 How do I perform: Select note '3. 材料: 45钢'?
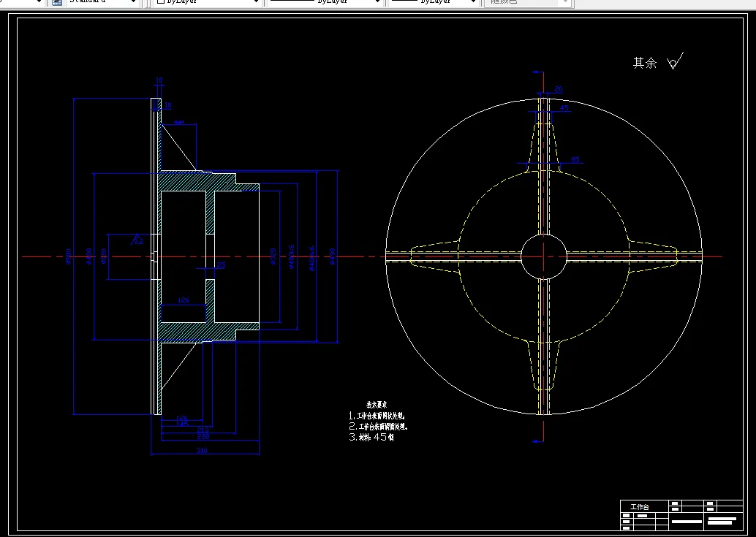point(371,438)
